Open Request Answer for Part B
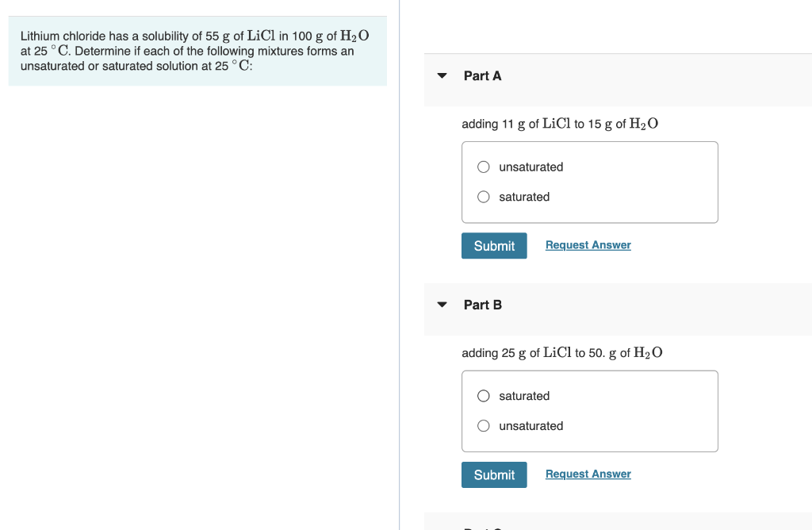 click(588, 474)
